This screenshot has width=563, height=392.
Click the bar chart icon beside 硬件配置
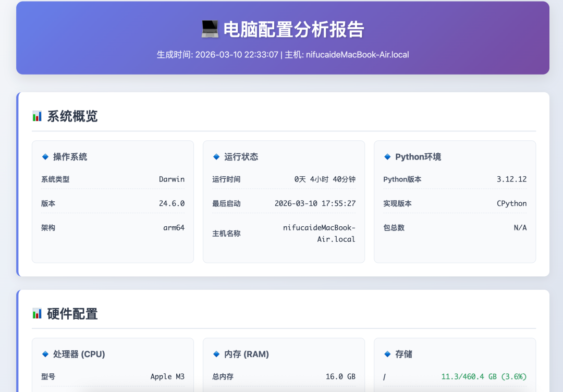point(36,314)
